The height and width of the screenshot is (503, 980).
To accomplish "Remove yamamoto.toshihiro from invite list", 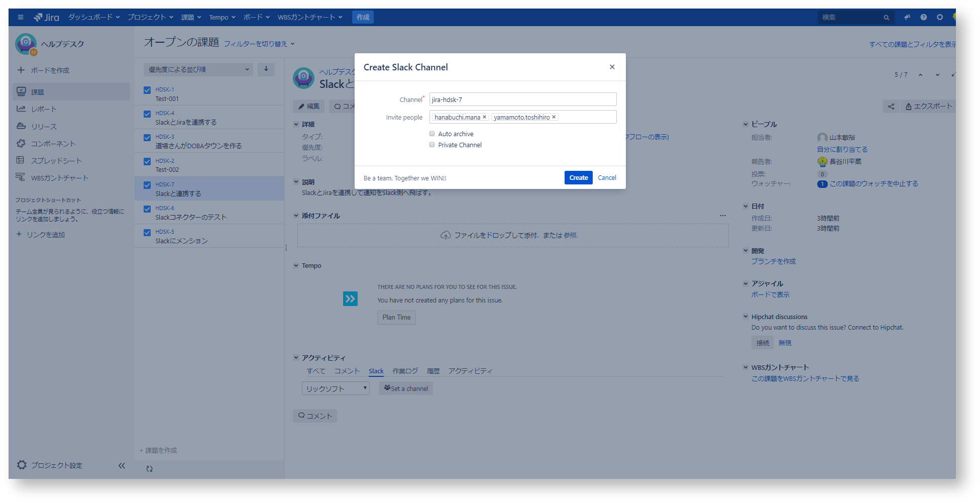I will coord(554,117).
